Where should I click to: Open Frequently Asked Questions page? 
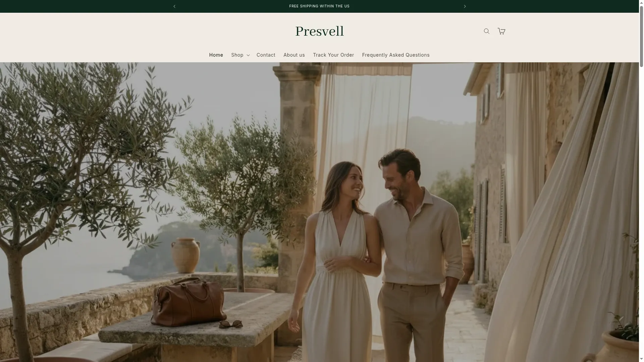[395, 55]
